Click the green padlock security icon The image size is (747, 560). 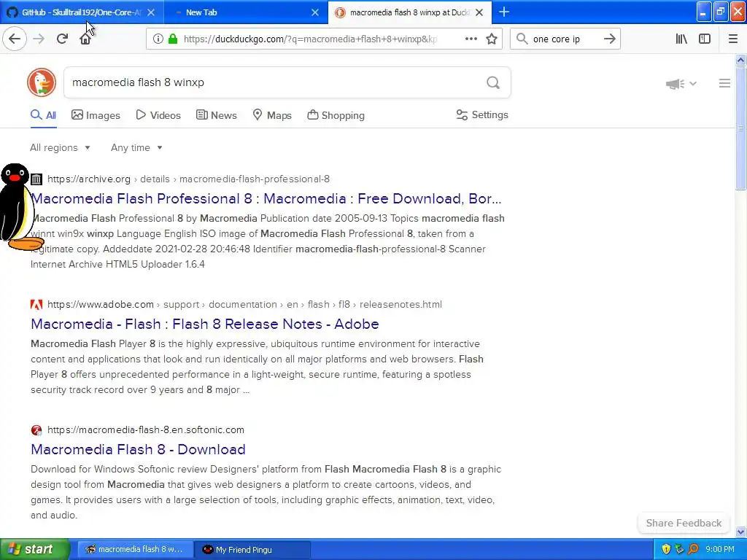(172, 39)
